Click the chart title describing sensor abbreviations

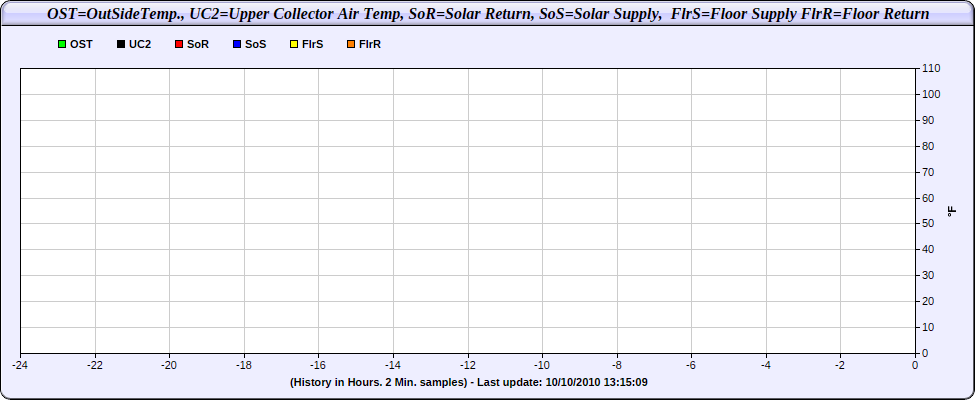point(488,14)
